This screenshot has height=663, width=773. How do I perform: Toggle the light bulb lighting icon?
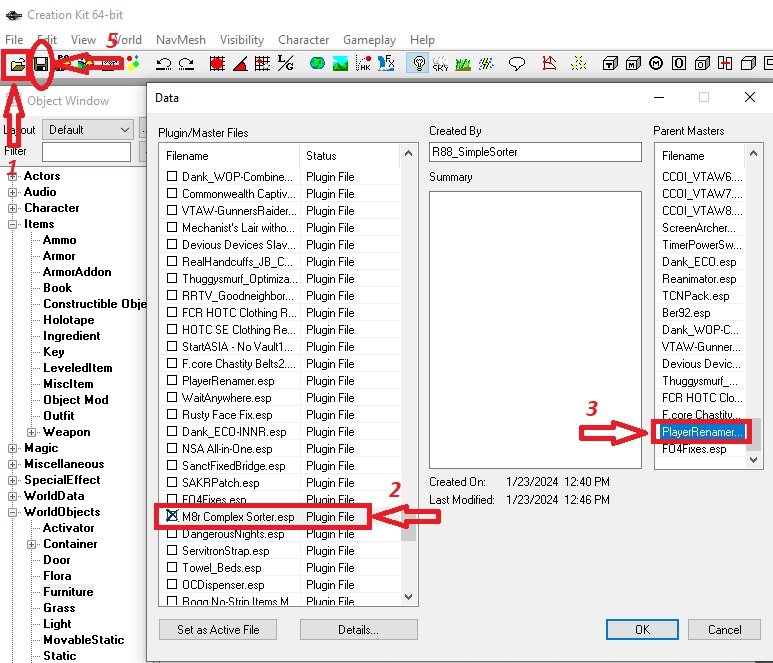tap(418, 64)
